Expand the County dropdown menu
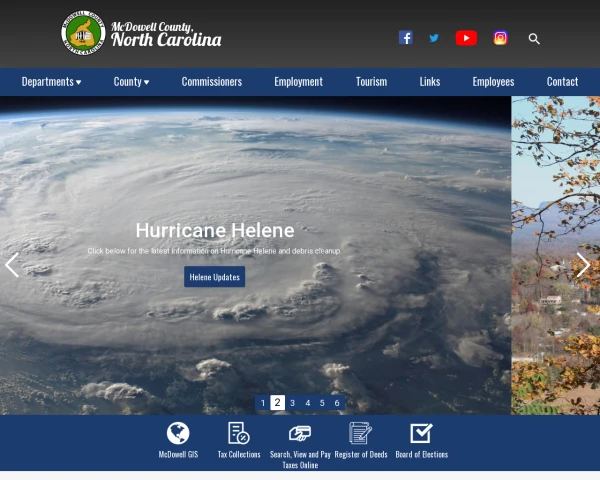Screen dimensions: 600x480 [131, 82]
